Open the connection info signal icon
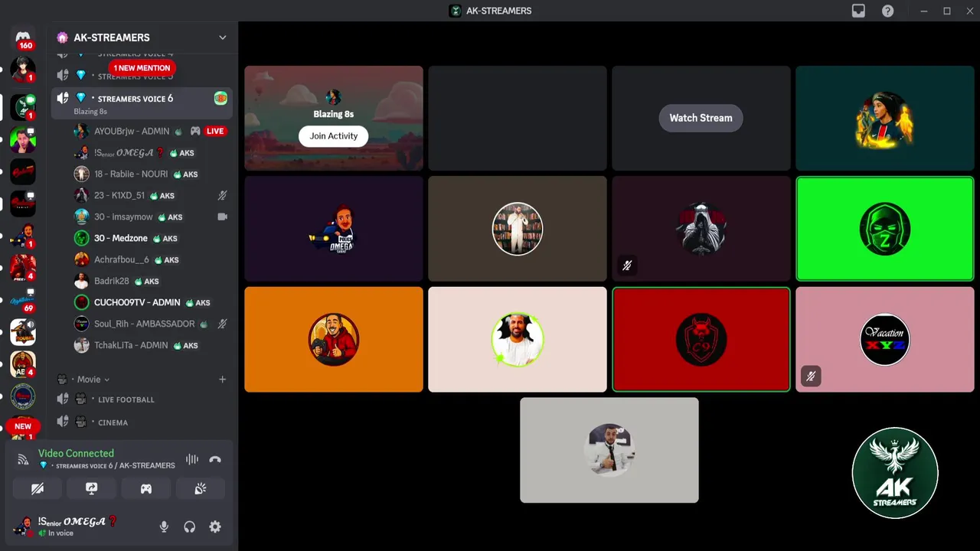980x551 pixels. pyautogui.click(x=23, y=459)
